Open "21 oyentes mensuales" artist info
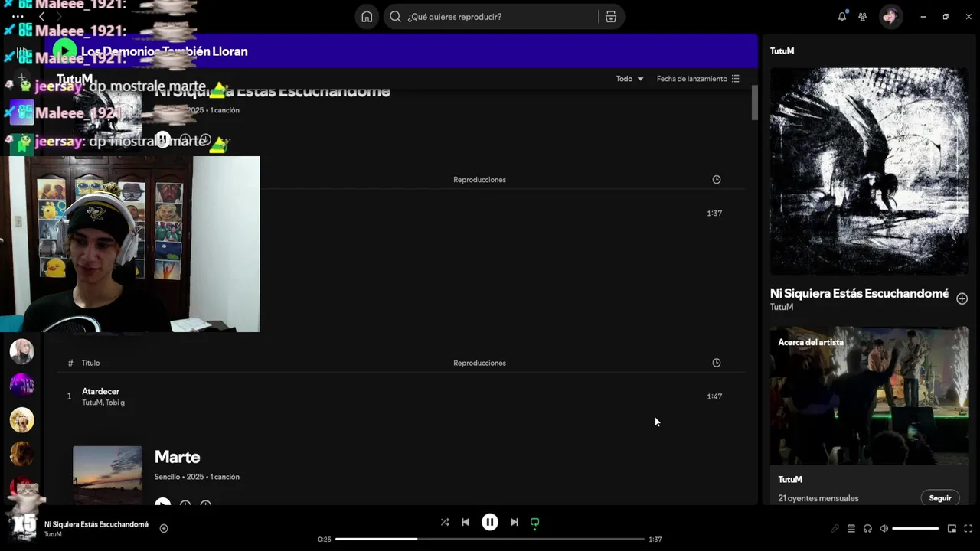980x551 pixels. pos(818,498)
